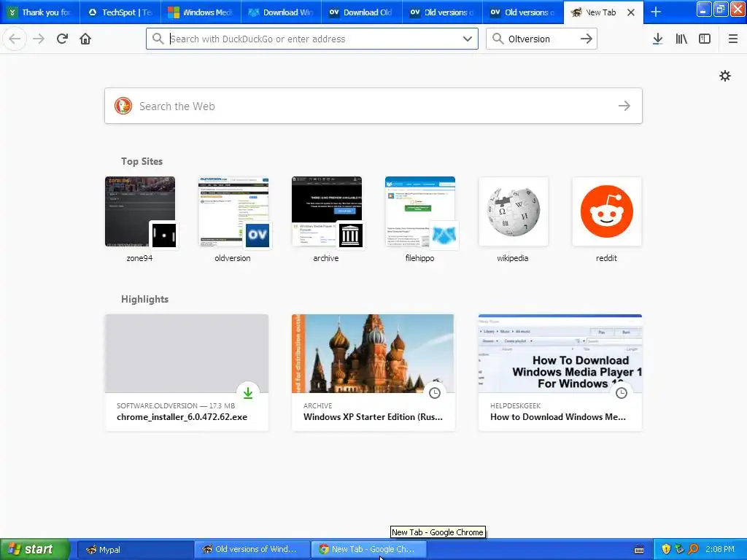Switch to Old versions of Wind... taskbar button
The width and height of the screenshot is (747, 560).
coord(252,550)
